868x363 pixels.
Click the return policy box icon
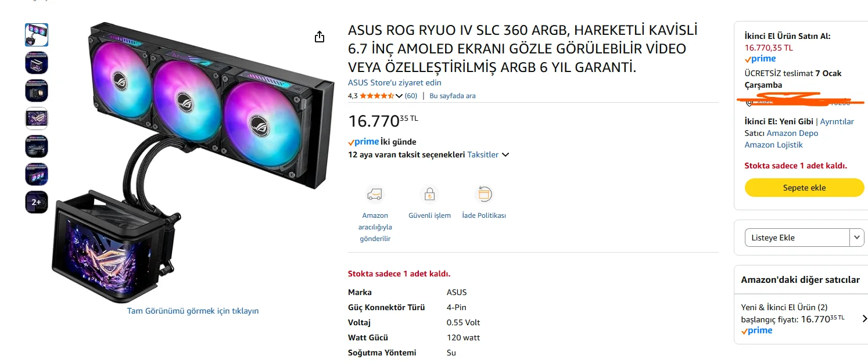[483, 194]
